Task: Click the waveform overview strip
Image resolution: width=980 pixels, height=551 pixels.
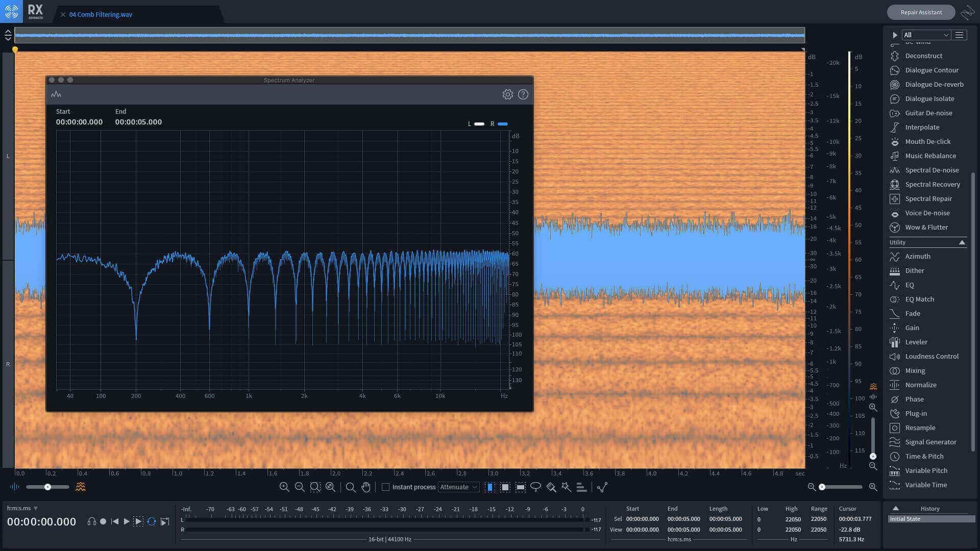Action: (409, 35)
